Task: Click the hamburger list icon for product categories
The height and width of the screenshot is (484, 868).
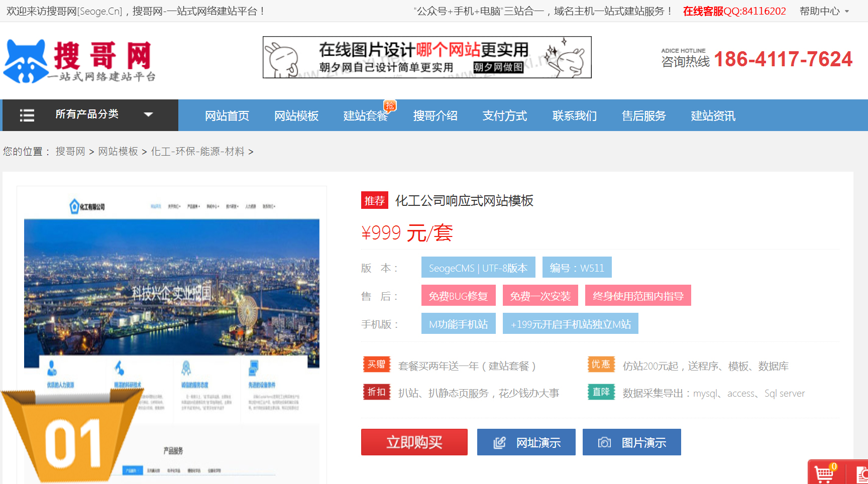Action: click(x=27, y=115)
